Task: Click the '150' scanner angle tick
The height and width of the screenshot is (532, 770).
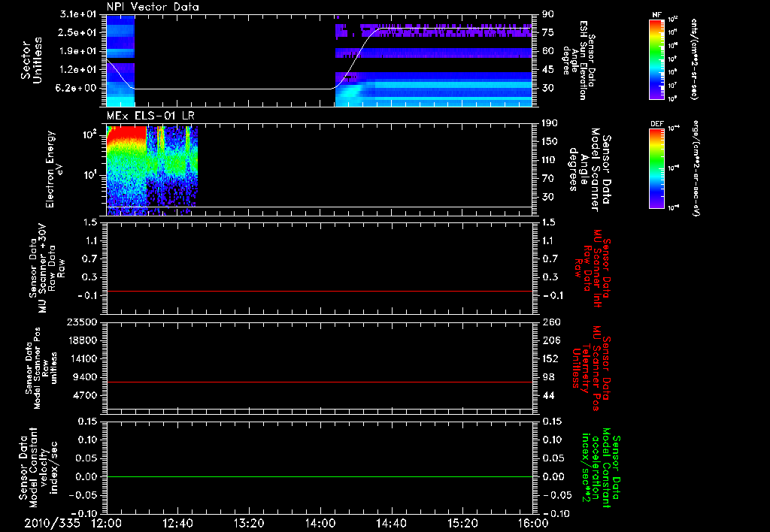Action: pyautogui.click(x=550, y=141)
